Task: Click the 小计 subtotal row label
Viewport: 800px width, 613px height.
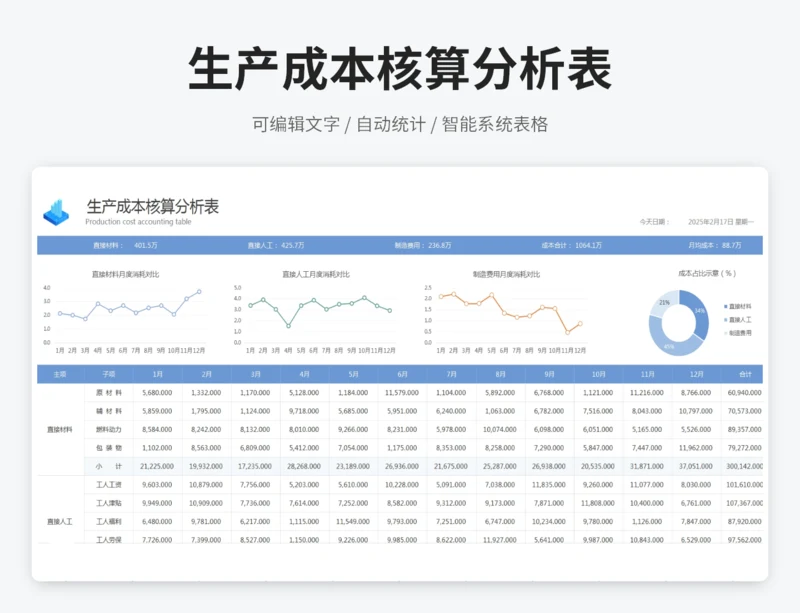Action: (x=109, y=466)
